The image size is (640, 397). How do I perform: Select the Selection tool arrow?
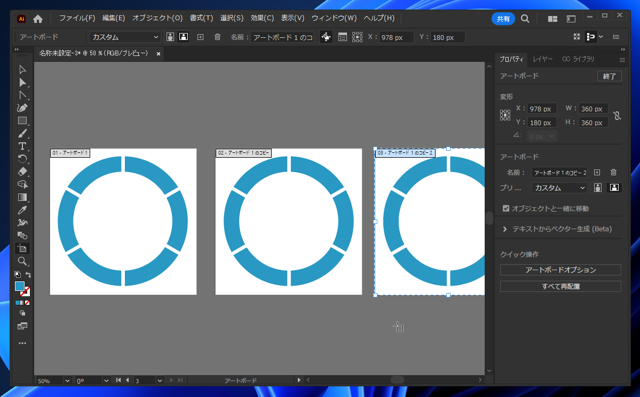click(x=22, y=70)
